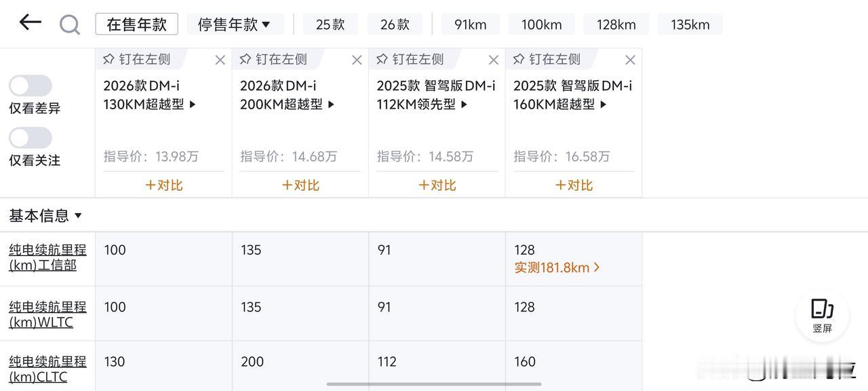Collapse the 基本信息 section
This screenshot has height=391, width=868.
coord(45,216)
